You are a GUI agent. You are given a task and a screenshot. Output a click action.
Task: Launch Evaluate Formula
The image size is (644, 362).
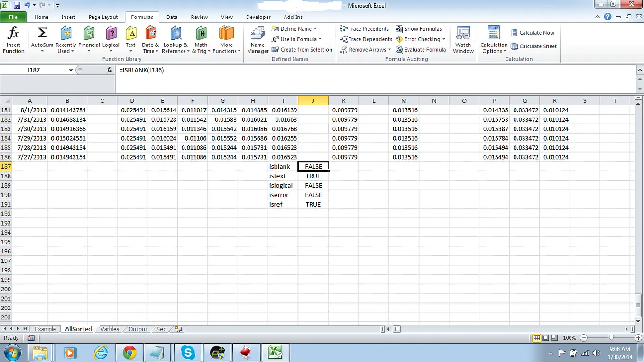click(421, 49)
